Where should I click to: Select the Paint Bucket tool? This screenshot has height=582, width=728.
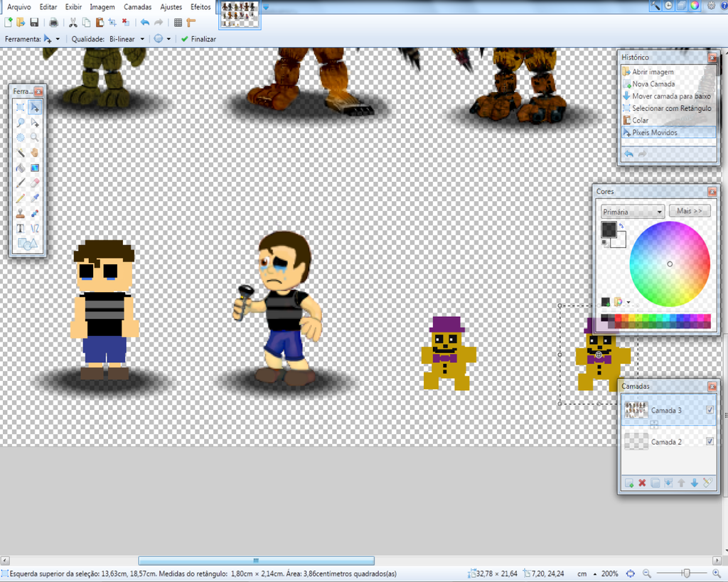click(21, 168)
